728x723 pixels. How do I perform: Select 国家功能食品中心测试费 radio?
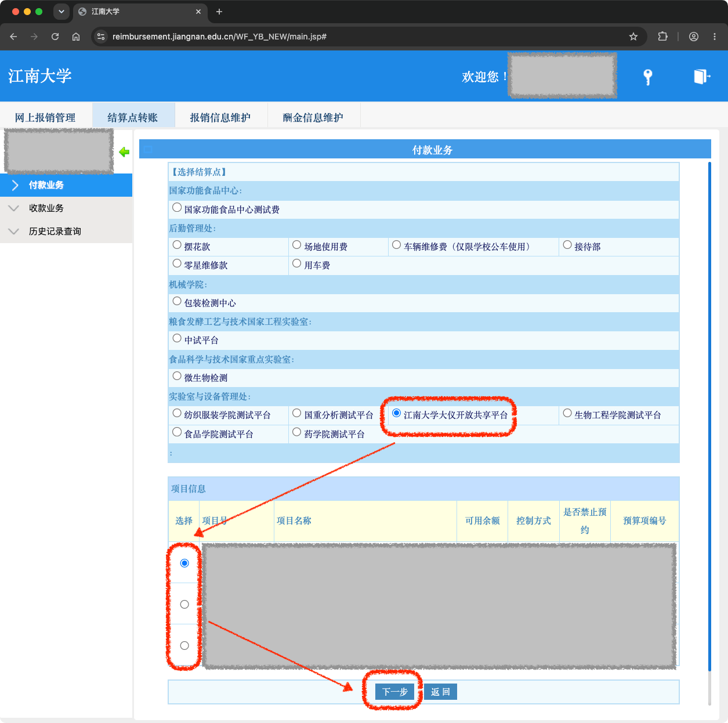(x=177, y=208)
